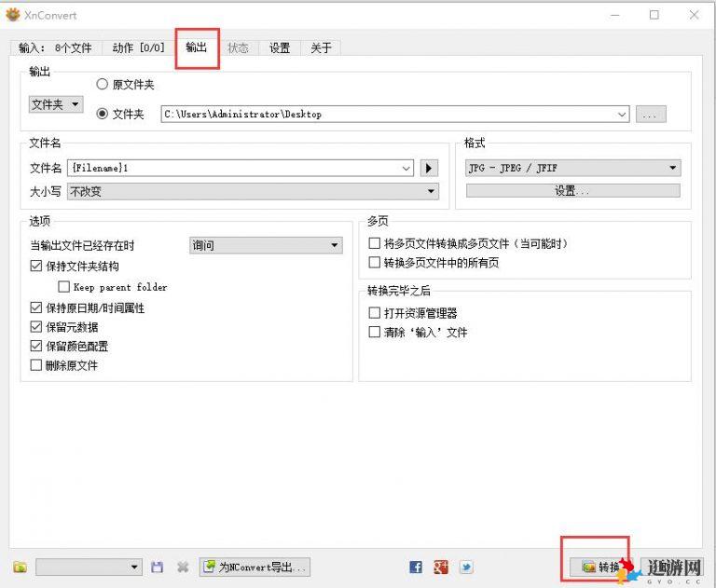Switch to the 设置 tab

[x=280, y=48]
